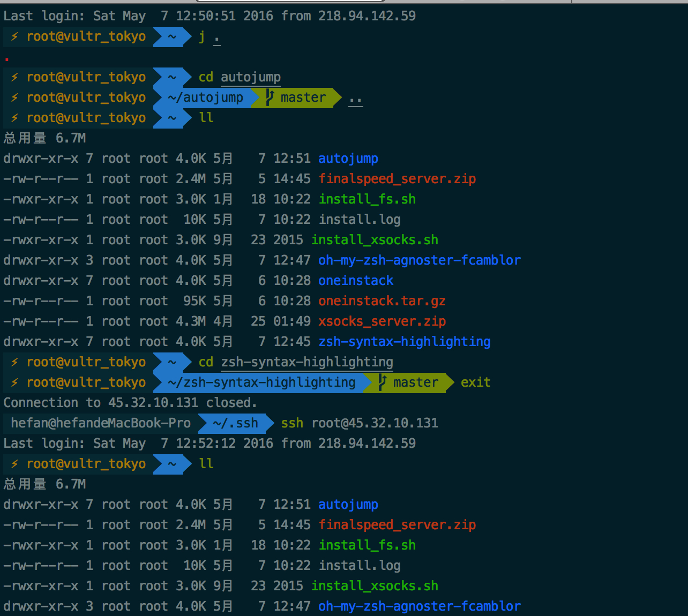Viewport: 688px width, 616px height.
Task: Click the '~/autojump' path segment
Action: tap(206, 97)
